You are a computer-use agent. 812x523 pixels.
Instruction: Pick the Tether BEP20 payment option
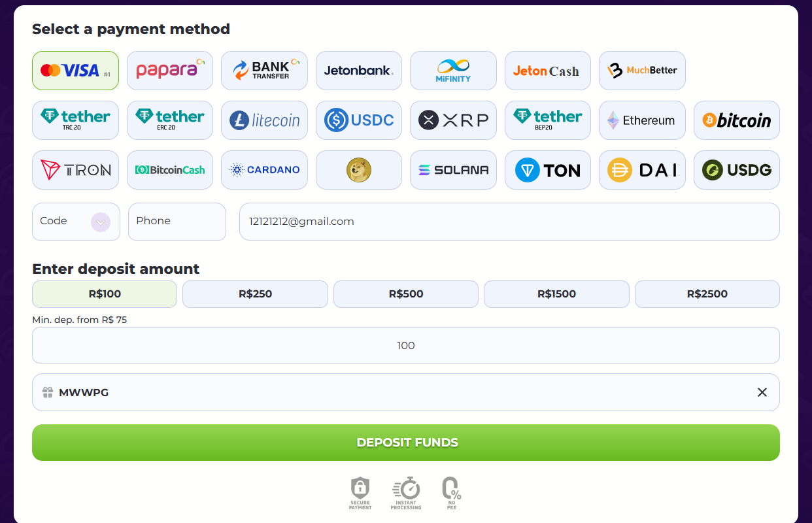[547, 120]
